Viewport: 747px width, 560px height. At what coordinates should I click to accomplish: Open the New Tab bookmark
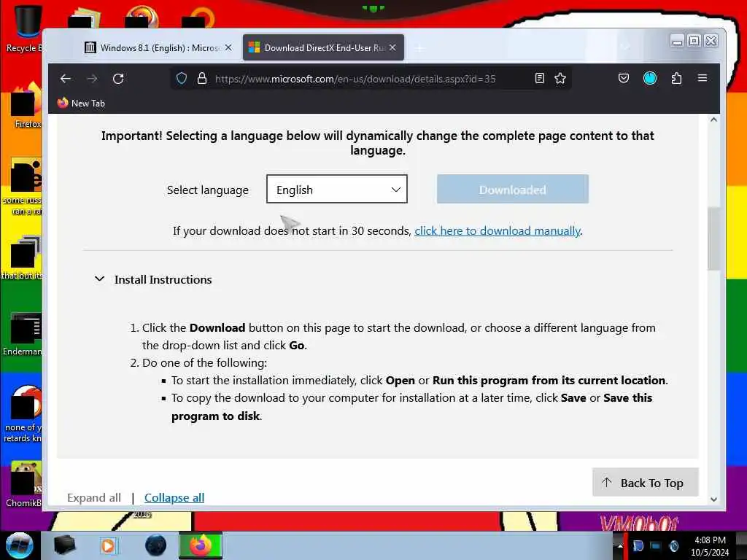[x=81, y=103]
